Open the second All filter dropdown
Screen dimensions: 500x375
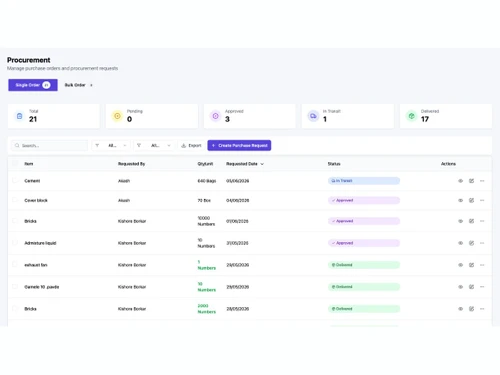[x=154, y=145]
